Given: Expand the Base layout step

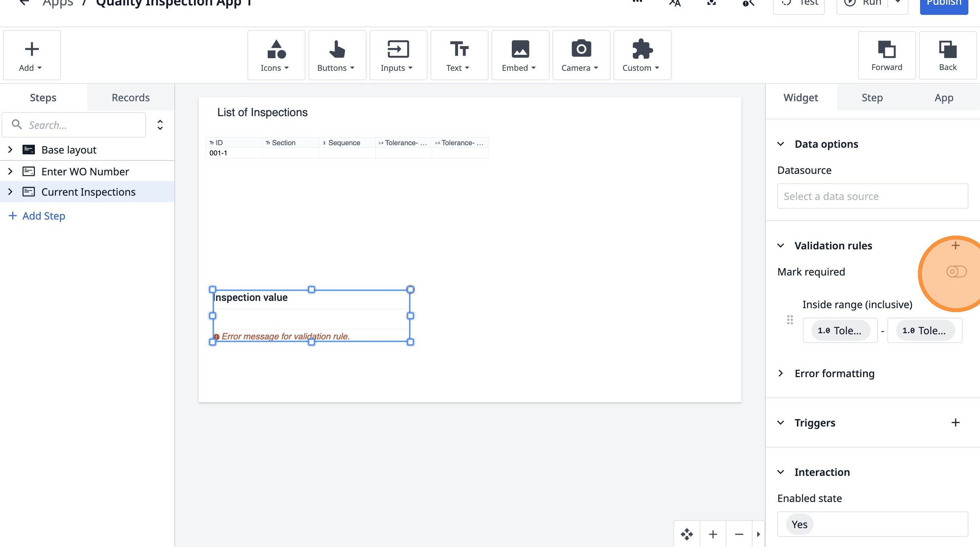Looking at the screenshot, I should point(10,150).
